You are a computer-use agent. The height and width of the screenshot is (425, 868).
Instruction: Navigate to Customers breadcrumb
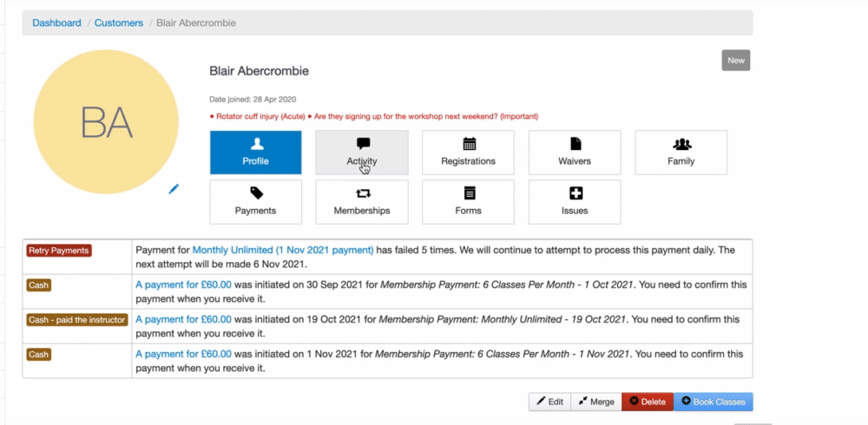(x=119, y=23)
